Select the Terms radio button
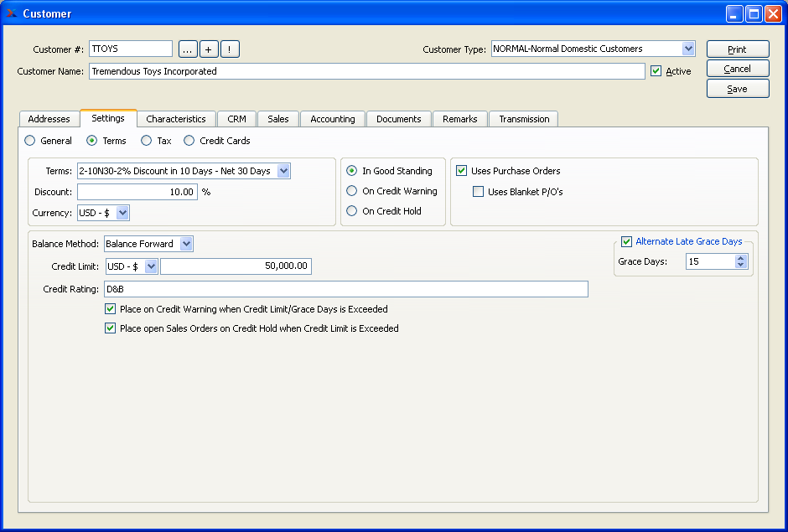The width and height of the screenshot is (788, 532). (91, 141)
